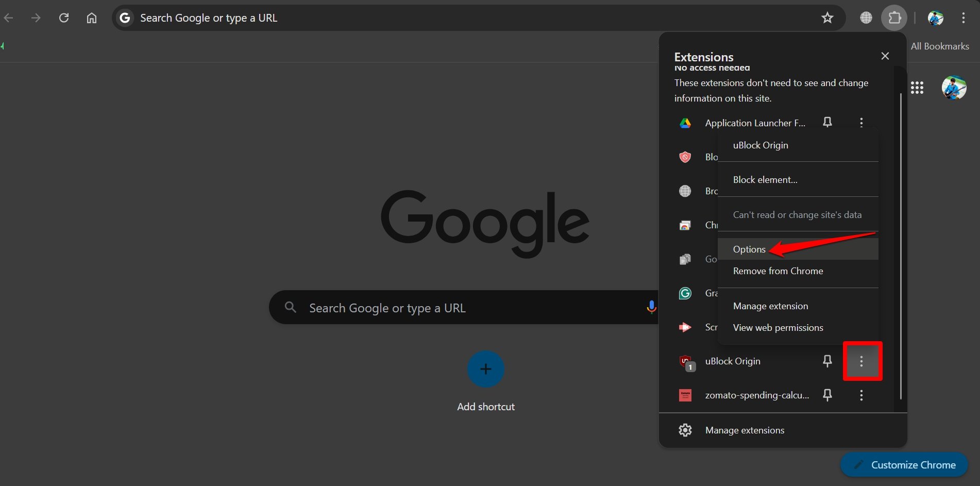Open All Bookmarks folder
This screenshot has height=486, width=980.
click(940, 46)
